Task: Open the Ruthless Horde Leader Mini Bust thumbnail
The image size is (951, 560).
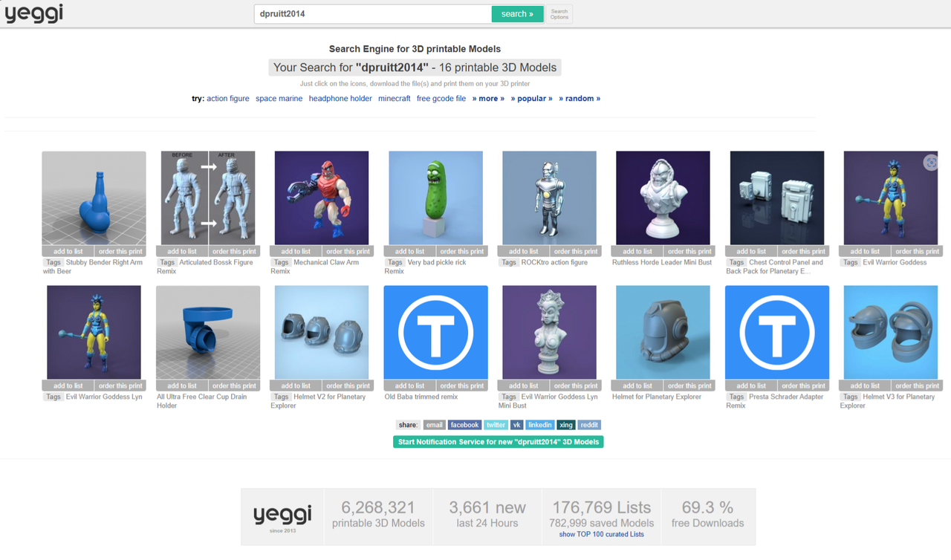Action: (663, 198)
